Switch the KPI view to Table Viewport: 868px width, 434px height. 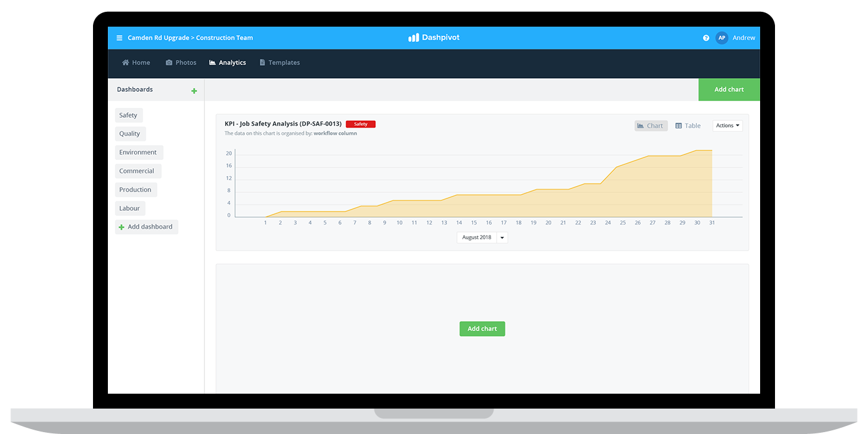pyautogui.click(x=688, y=126)
